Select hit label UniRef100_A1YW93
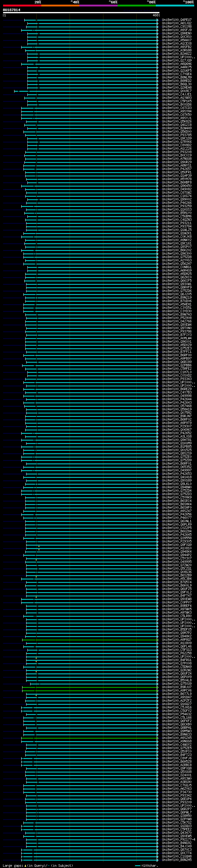Screen dimensions: 197x868 176,98
